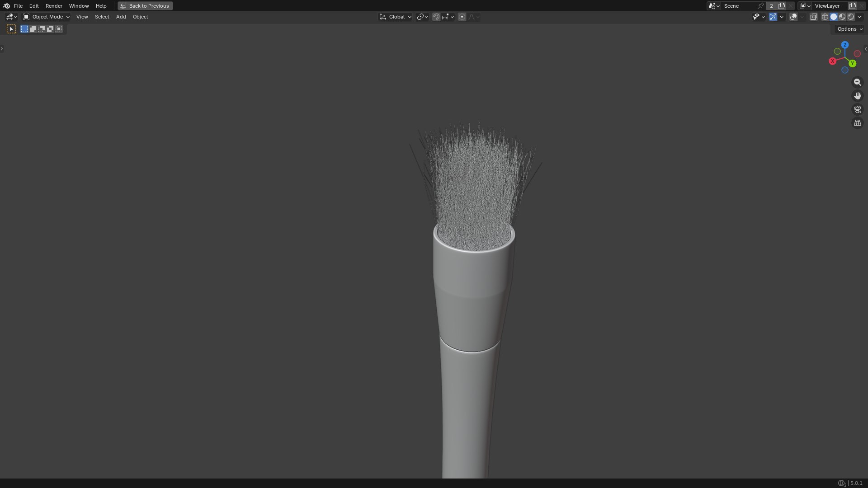Select the Select Box tool icon

coord(11,29)
